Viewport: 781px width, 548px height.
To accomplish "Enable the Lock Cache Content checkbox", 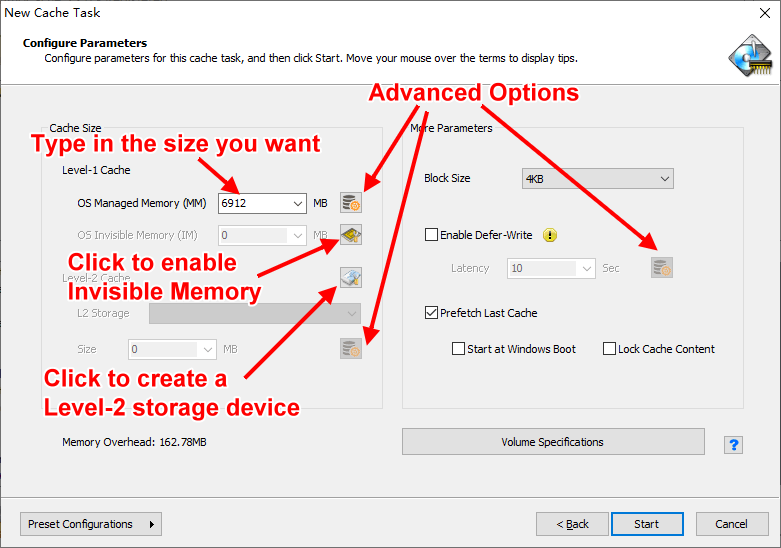I will pos(609,348).
